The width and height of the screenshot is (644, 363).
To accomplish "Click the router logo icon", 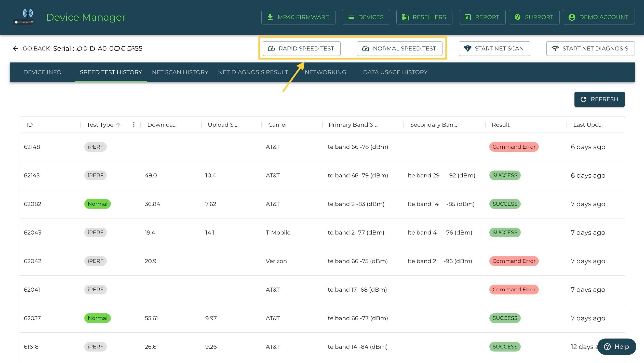I will 23,17.
